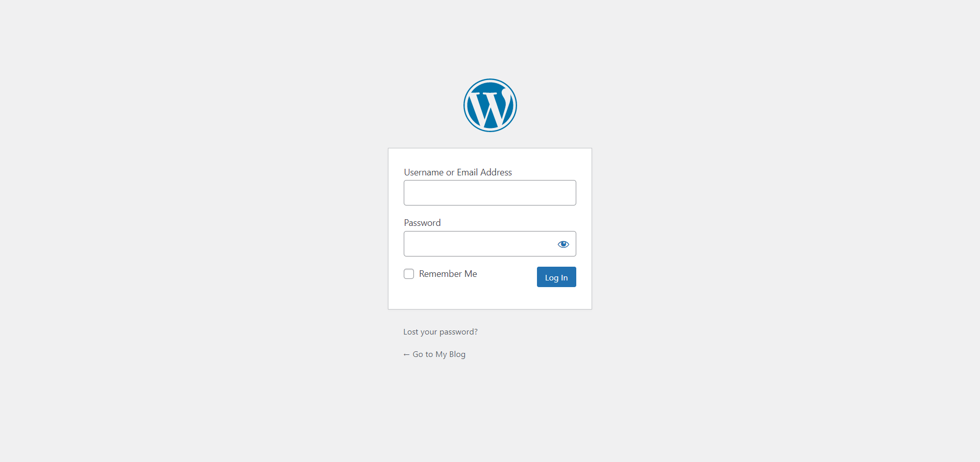Submit the form with Log In button

point(556,277)
